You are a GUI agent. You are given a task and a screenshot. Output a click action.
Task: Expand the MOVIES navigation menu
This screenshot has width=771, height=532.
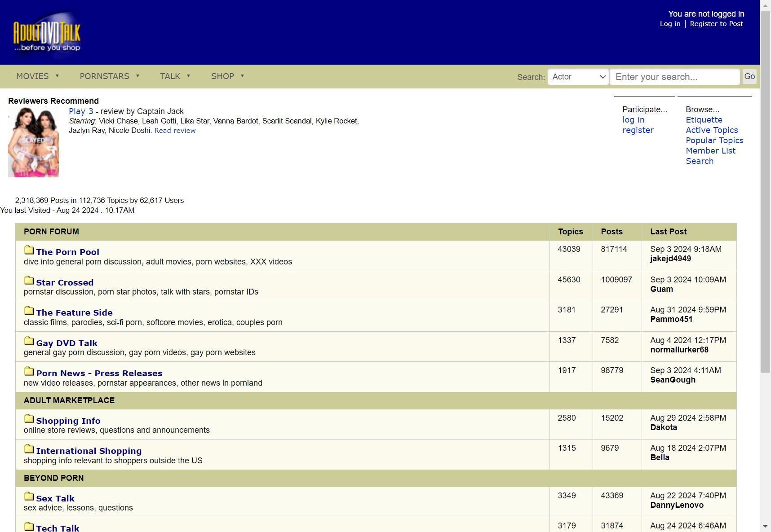click(38, 76)
